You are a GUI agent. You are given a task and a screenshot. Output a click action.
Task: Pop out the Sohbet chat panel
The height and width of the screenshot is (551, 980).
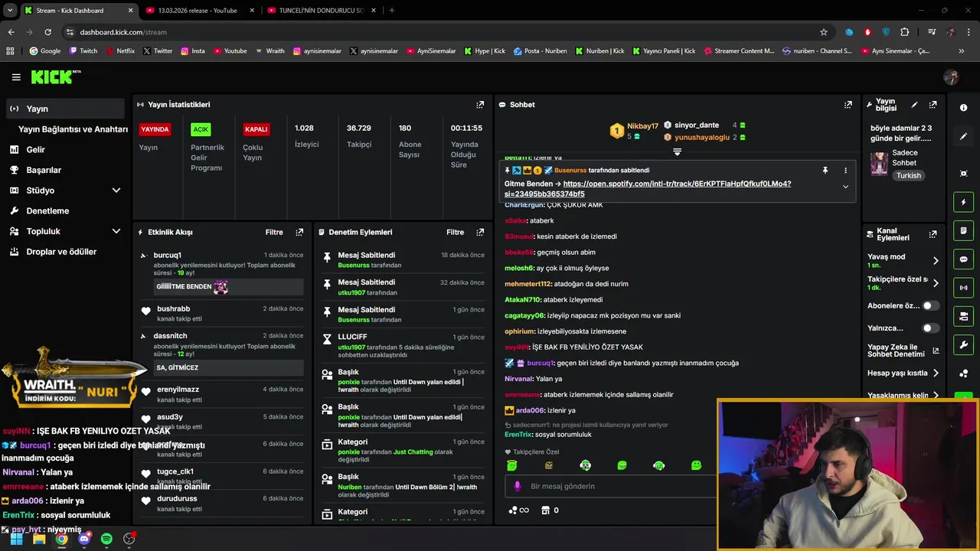tap(848, 105)
